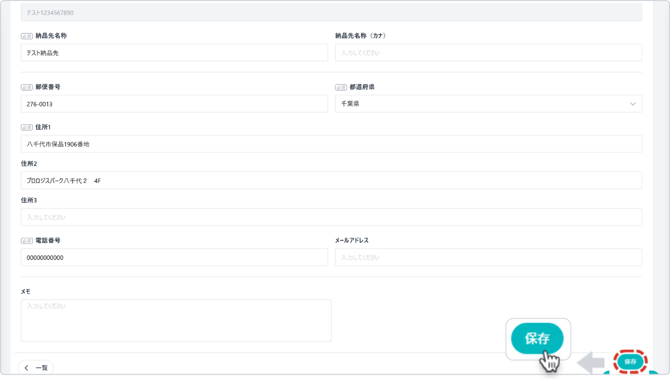Click the 納品先名称 input field
Image resolution: width=670 pixels, height=379 pixels.
click(174, 53)
